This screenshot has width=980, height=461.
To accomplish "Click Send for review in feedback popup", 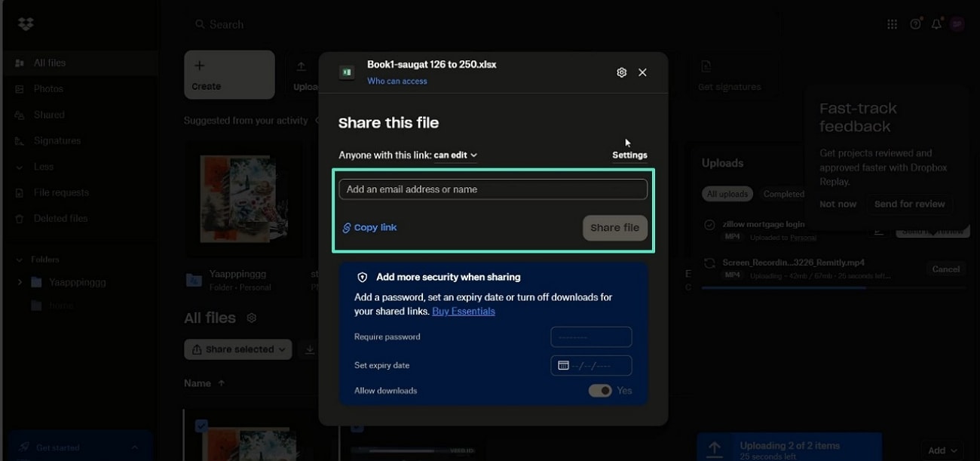I will [909, 204].
